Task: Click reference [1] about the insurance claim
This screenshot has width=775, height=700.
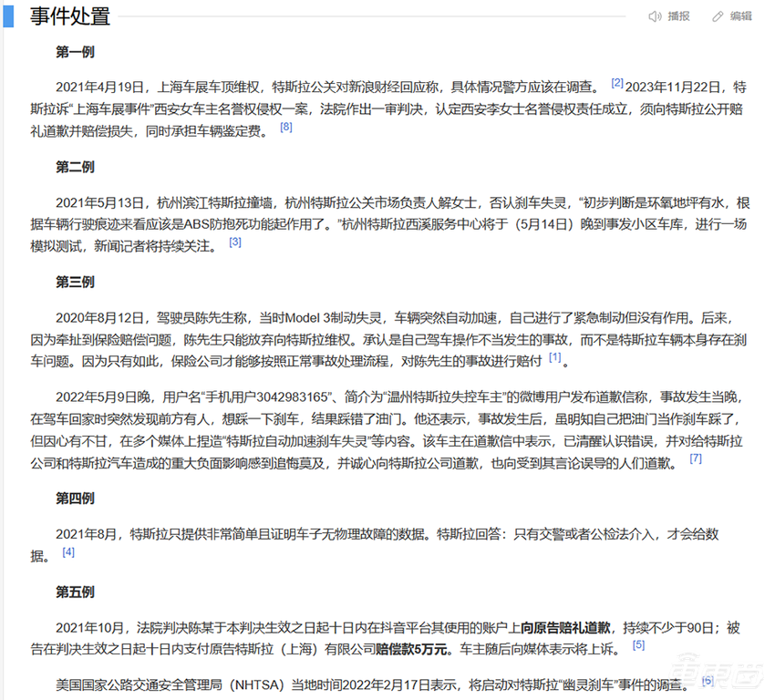Action: (x=556, y=357)
